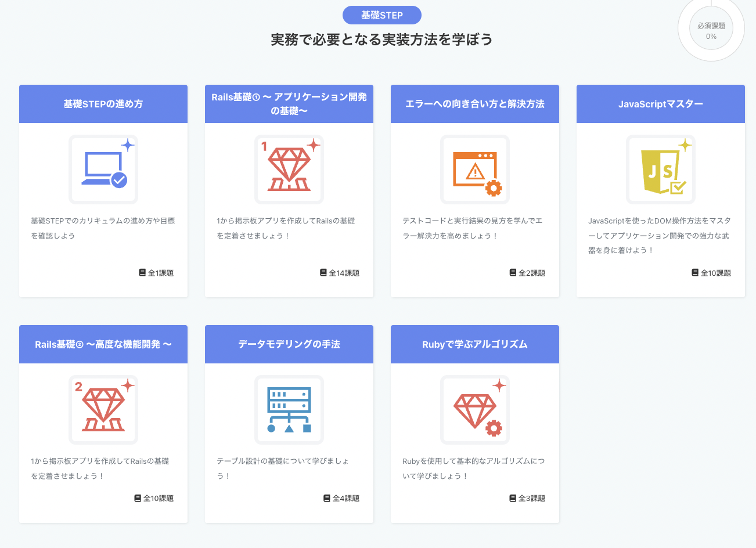The height and width of the screenshot is (548, 756).
Task: Click the ruby gem icon numbered 1
Action: (x=289, y=170)
